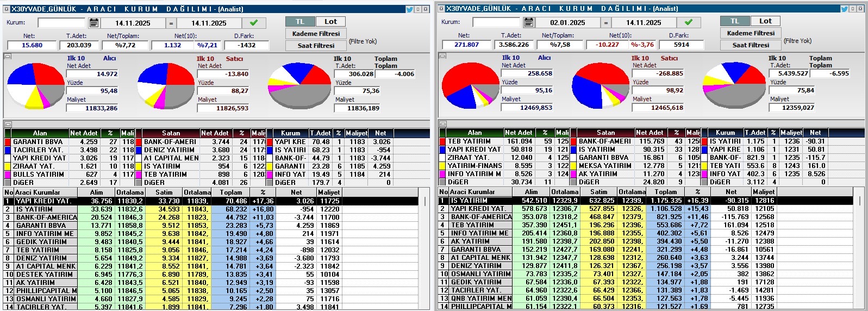Click green checkmark confirm in right window

[x=688, y=22]
